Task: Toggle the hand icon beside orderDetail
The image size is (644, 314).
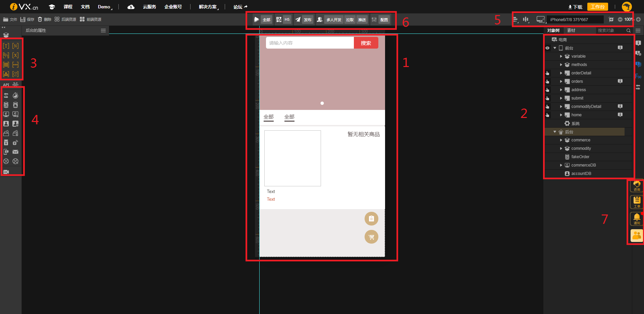Action: [547, 73]
